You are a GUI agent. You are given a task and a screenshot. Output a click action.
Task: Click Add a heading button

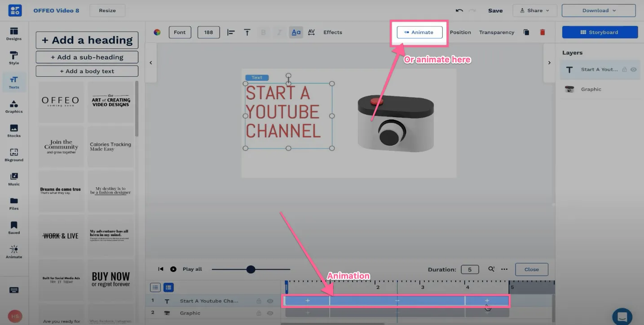87,40
